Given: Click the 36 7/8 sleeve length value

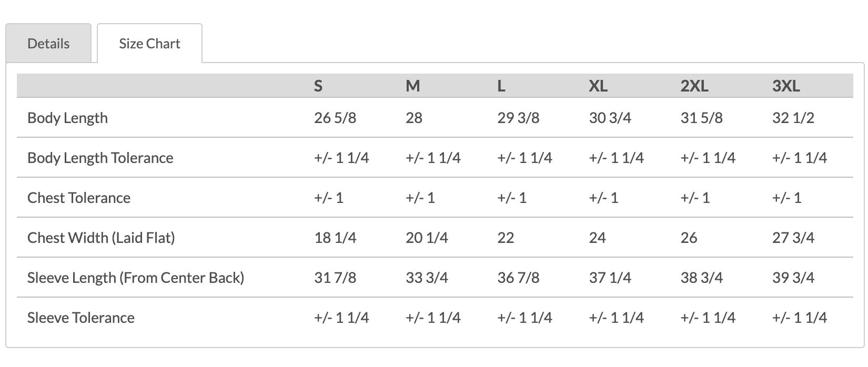Looking at the screenshot, I should 518,278.
